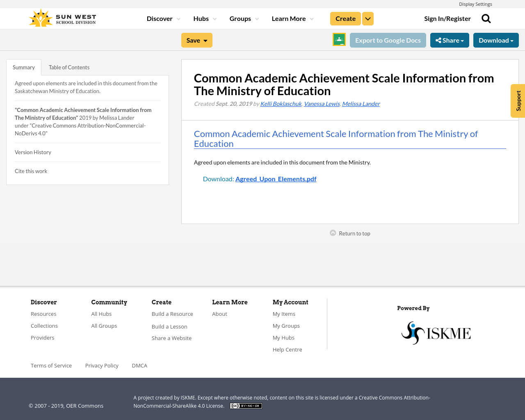The image size is (525, 420).
Task: Click the Sun West School Division logo
Action: [x=62, y=17]
